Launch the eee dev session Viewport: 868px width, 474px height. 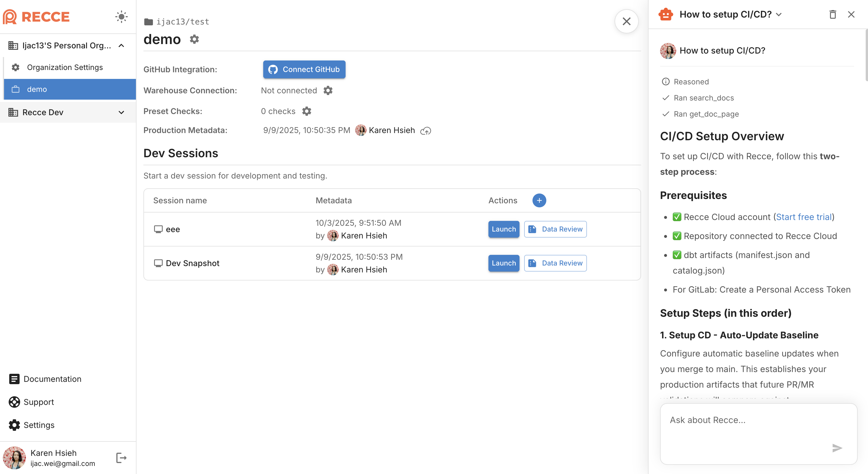tap(503, 229)
